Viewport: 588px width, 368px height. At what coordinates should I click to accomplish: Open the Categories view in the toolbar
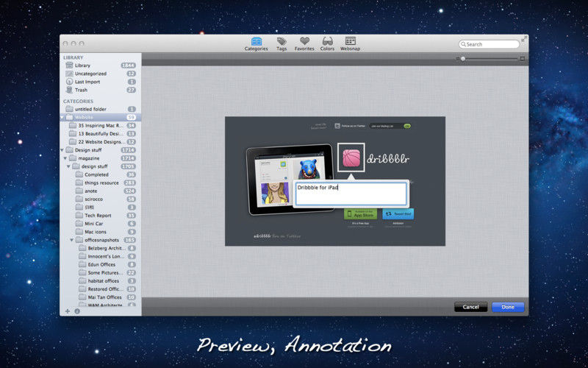point(256,43)
